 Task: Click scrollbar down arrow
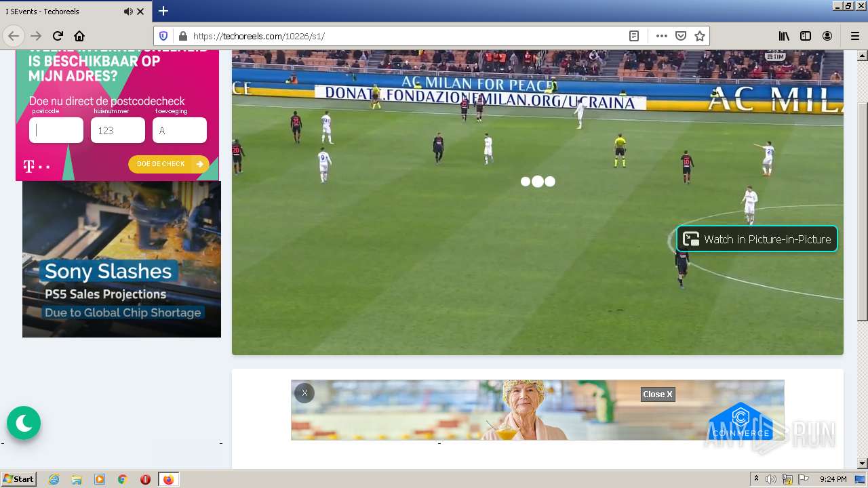point(863,464)
